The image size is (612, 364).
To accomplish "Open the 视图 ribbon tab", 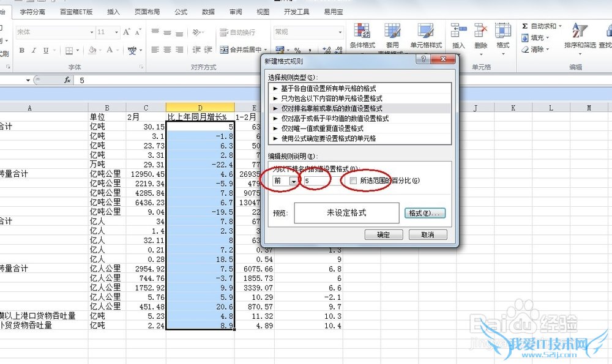I will (263, 12).
